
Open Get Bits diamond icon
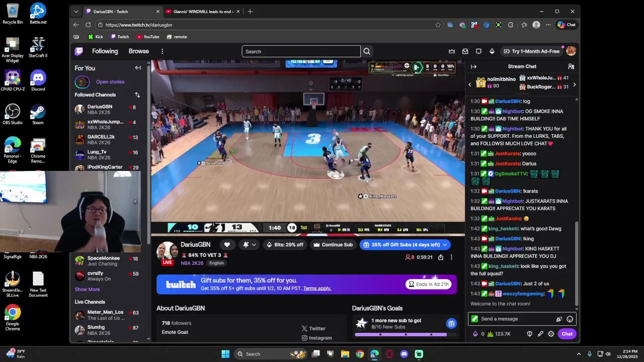click(x=492, y=51)
